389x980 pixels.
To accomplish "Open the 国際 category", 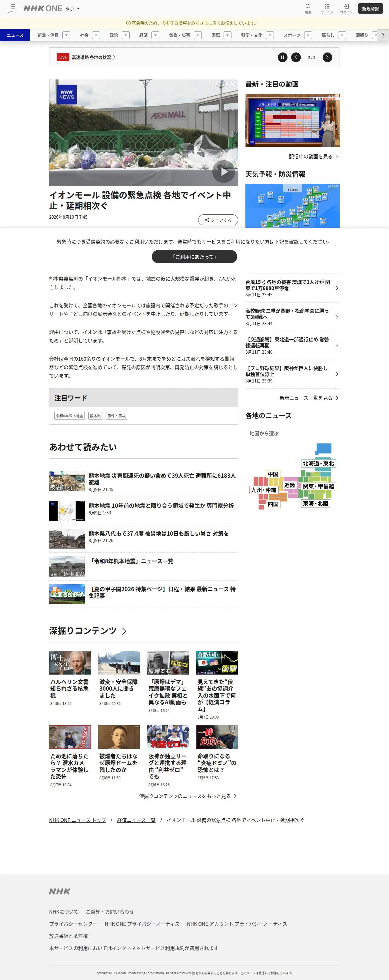I will pyautogui.click(x=216, y=35).
